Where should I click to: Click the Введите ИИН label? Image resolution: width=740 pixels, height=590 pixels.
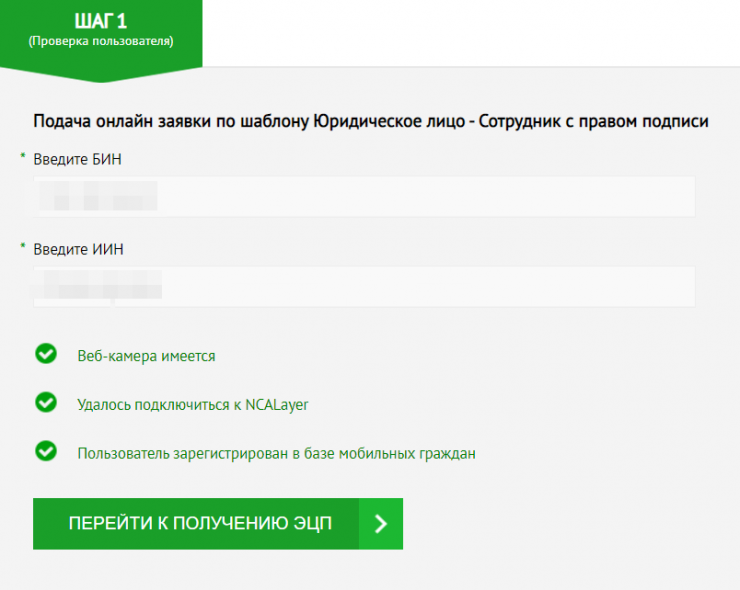(x=78, y=249)
